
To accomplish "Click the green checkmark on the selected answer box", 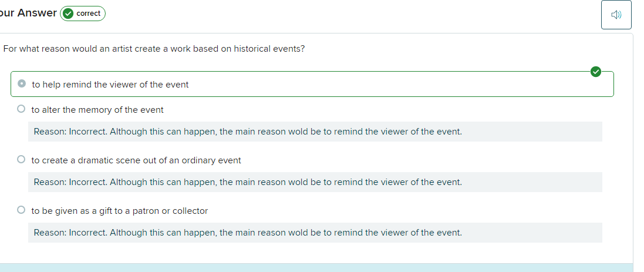I will coord(596,72).
